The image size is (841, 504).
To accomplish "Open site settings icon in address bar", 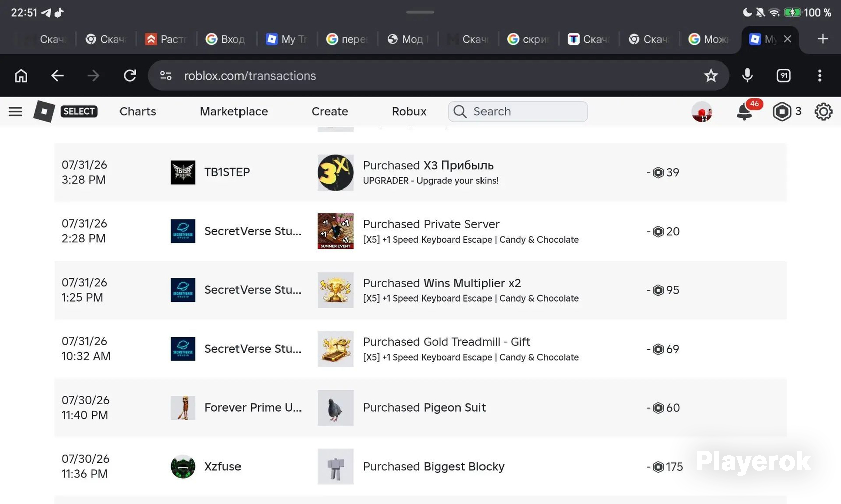I will [x=166, y=76].
